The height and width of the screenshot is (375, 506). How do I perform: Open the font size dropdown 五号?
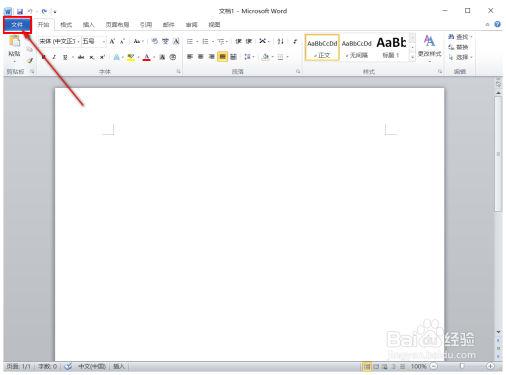click(94, 41)
